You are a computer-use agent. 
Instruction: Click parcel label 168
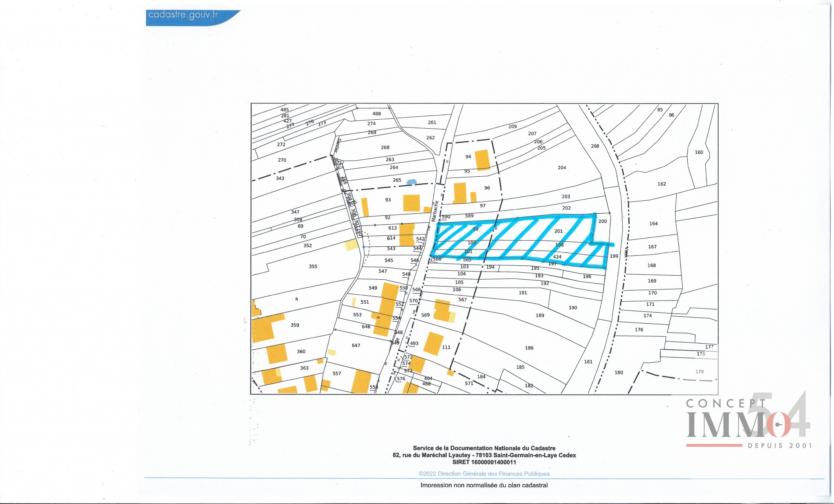652,265
